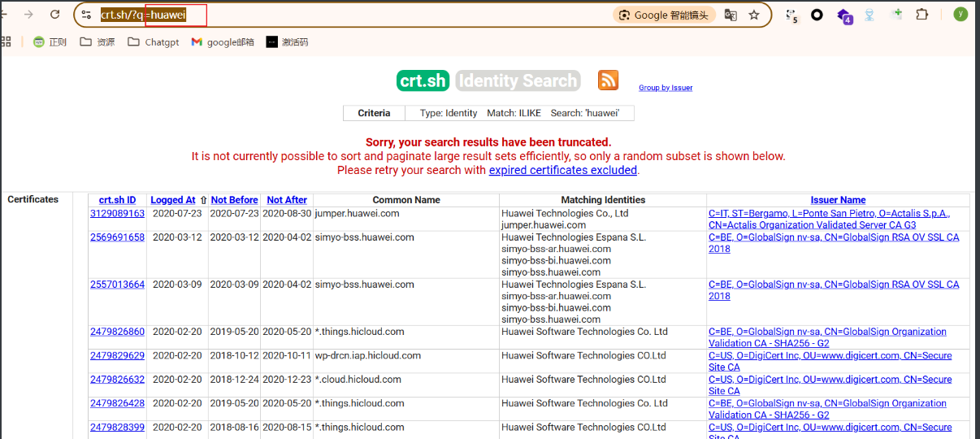Click the crt.sh green logo
The height and width of the screenshot is (439, 980).
tap(423, 80)
